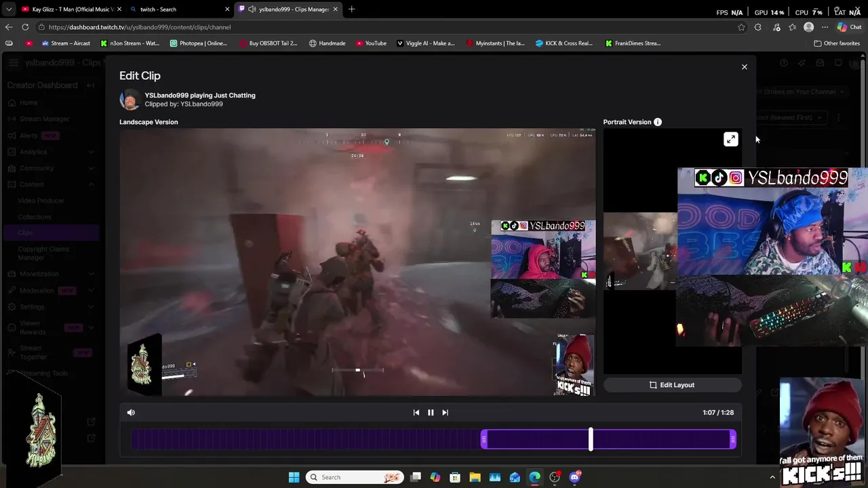Mute the clip volume speaker icon
This screenshot has height=488, width=868.
pos(131,412)
